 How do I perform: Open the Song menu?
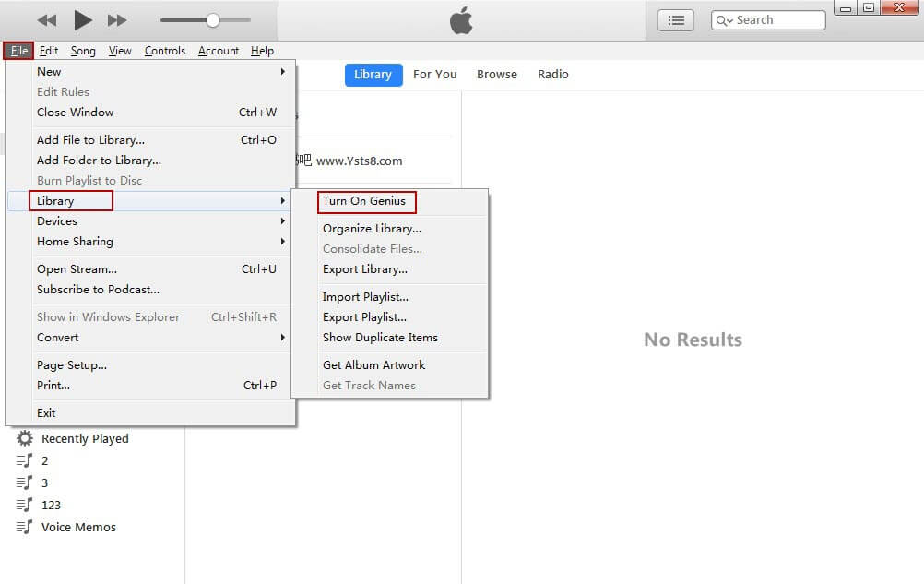click(x=83, y=51)
